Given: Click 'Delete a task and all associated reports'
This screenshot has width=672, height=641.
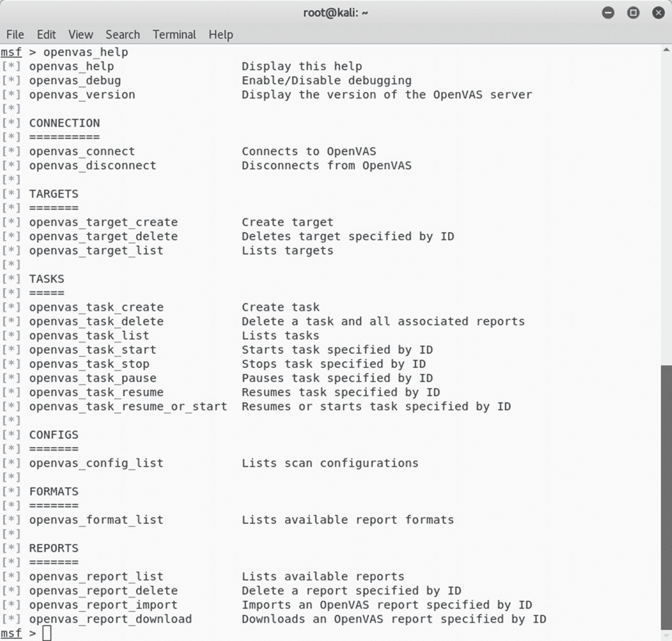Looking at the screenshot, I should point(383,321).
